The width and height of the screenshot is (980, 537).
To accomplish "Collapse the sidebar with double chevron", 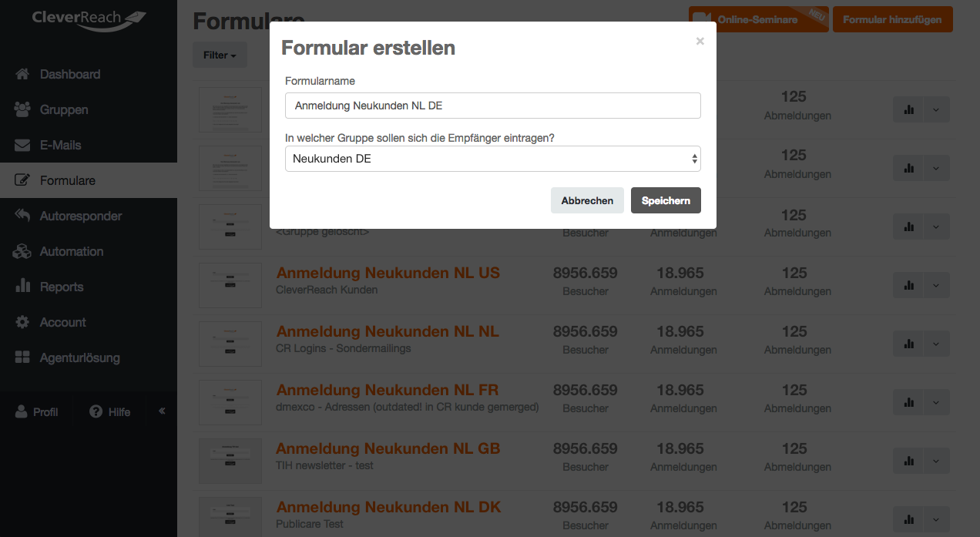I will [162, 411].
